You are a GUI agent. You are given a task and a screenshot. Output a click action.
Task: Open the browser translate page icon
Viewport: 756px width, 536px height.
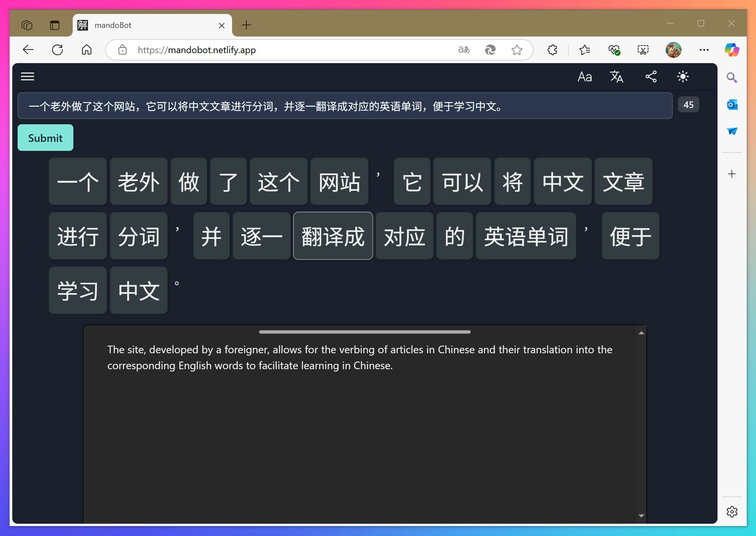coord(464,50)
